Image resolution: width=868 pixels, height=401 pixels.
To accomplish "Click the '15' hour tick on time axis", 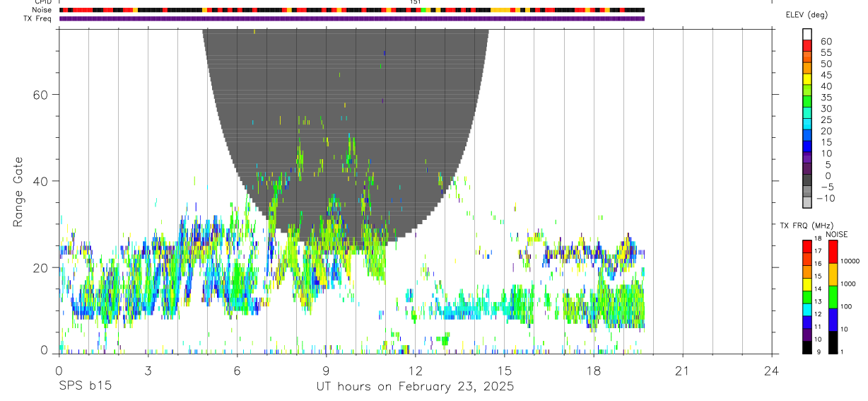I will pyautogui.click(x=505, y=371).
